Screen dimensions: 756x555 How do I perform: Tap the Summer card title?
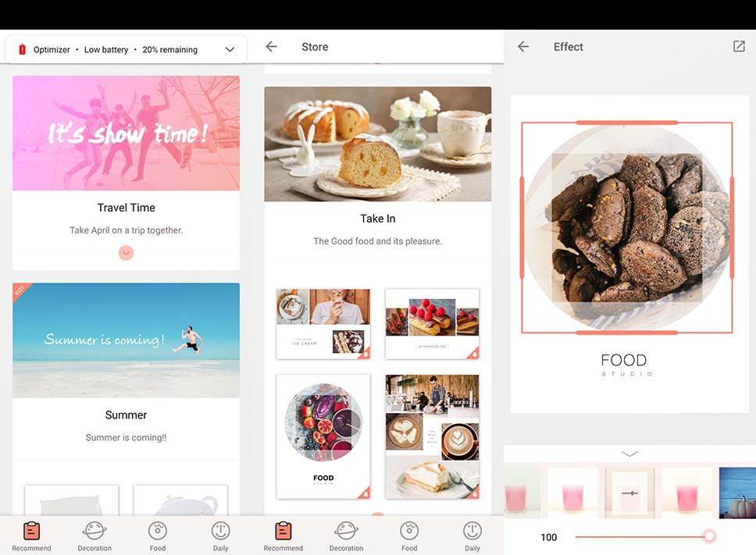126,414
